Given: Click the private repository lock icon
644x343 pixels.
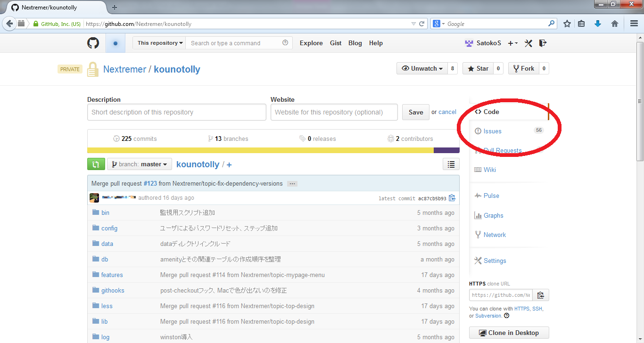Looking at the screenshot, I should [93, 69].
